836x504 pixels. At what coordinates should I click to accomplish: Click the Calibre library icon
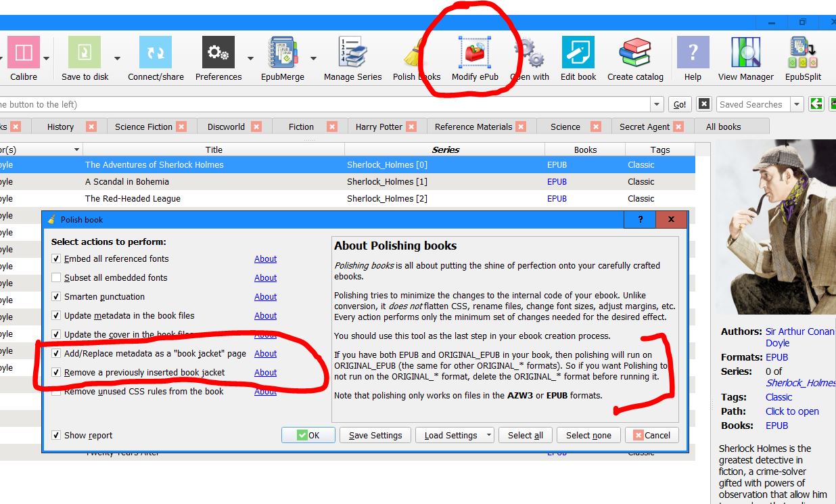[x=24, y=52]
